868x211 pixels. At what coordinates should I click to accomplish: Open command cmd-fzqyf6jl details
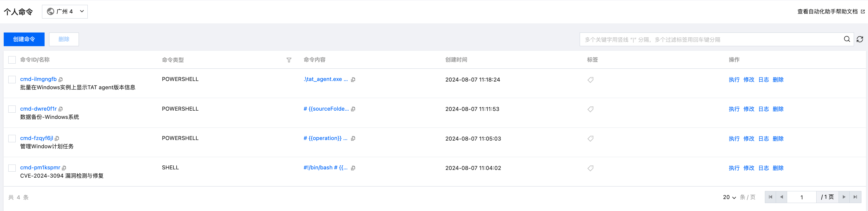[37, 138]
